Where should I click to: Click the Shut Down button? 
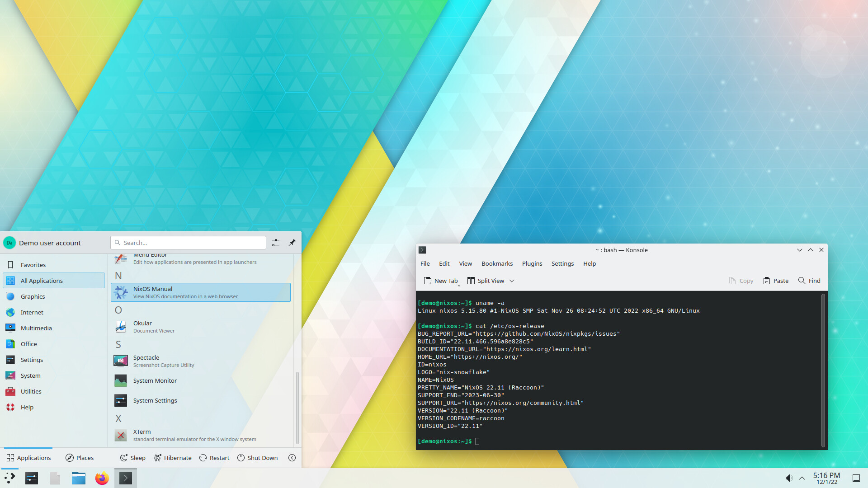(x=257, y=458)
